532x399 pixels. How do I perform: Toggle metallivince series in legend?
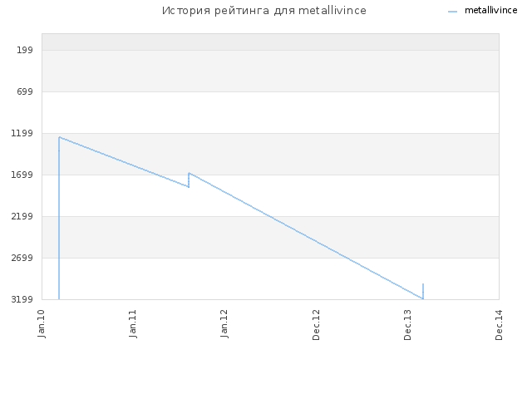pyautogui.click(x=490, y=11)
